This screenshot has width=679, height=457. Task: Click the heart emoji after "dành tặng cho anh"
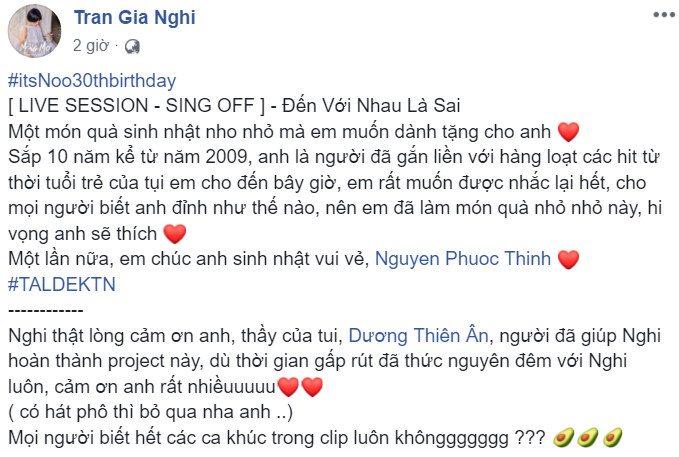[569, 132]
